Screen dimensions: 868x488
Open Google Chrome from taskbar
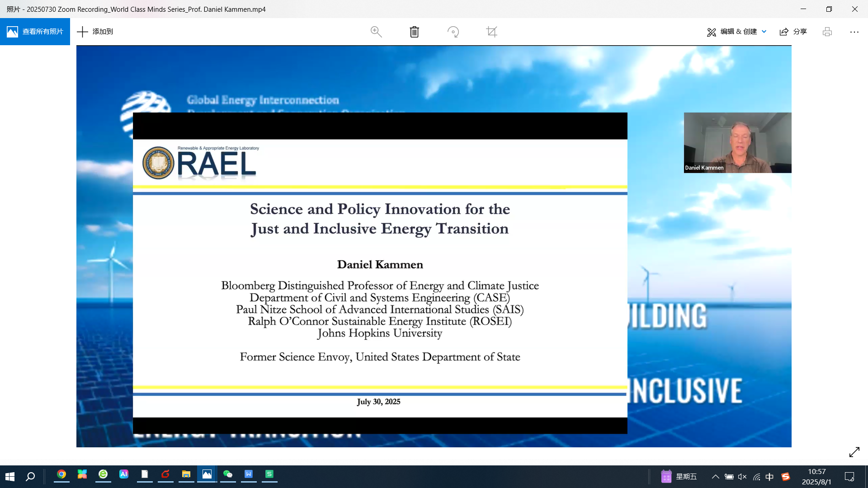point(61,474)
